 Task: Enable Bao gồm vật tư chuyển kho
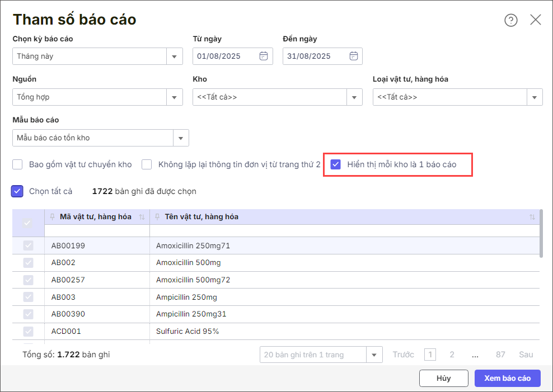(x=18, y=164)
